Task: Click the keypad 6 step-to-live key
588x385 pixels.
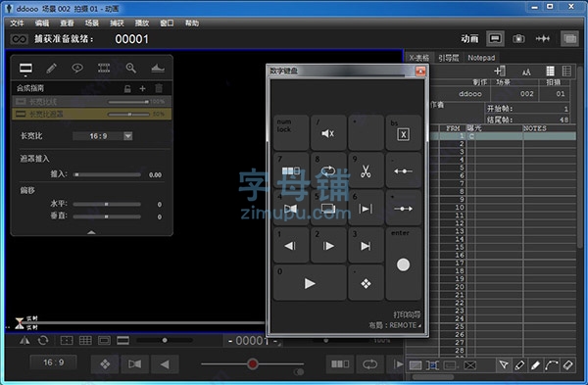Action: click(366, 208)
